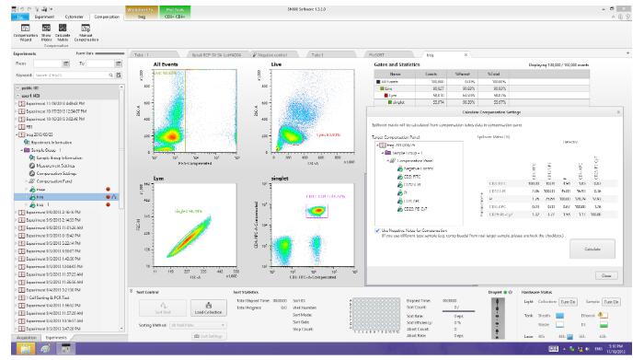Screen dimensions: 644x360
Task: Open the From date calendar picker
Action: pyautogui.click(x=66, y=64)
